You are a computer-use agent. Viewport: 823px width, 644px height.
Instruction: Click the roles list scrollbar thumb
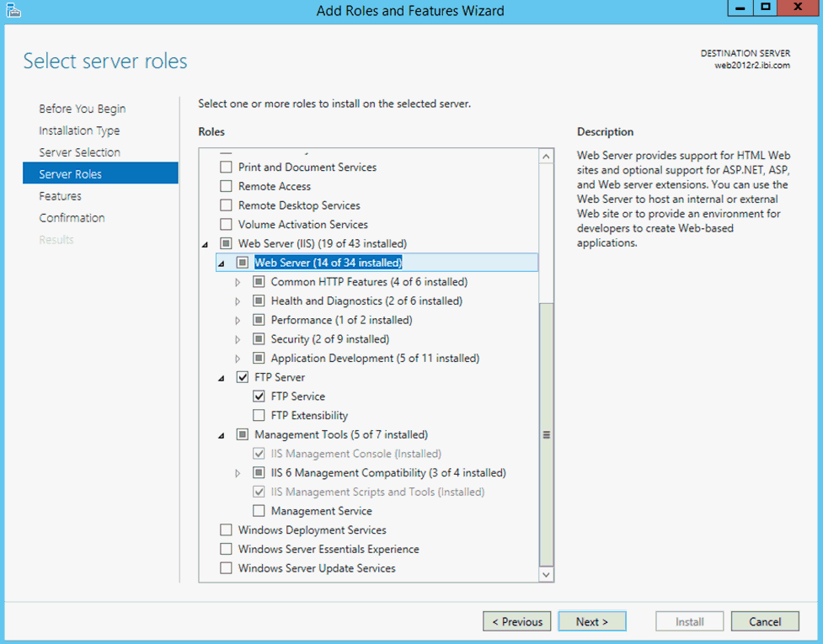547,434
